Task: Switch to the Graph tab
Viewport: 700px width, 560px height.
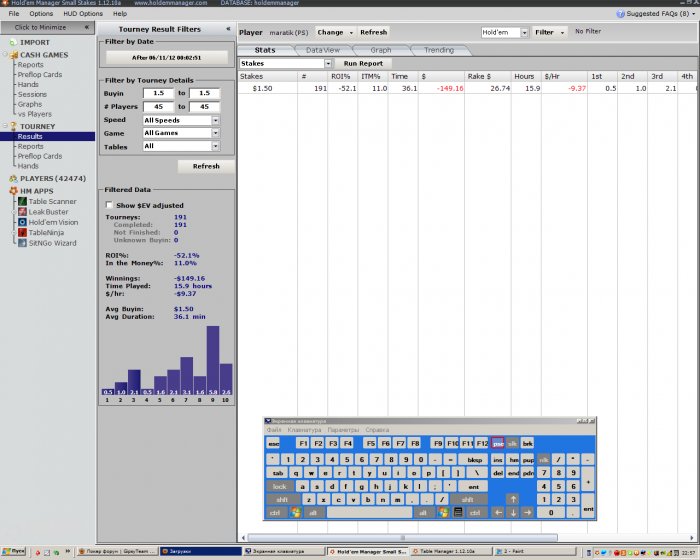Action: click(x=381, y=50)
